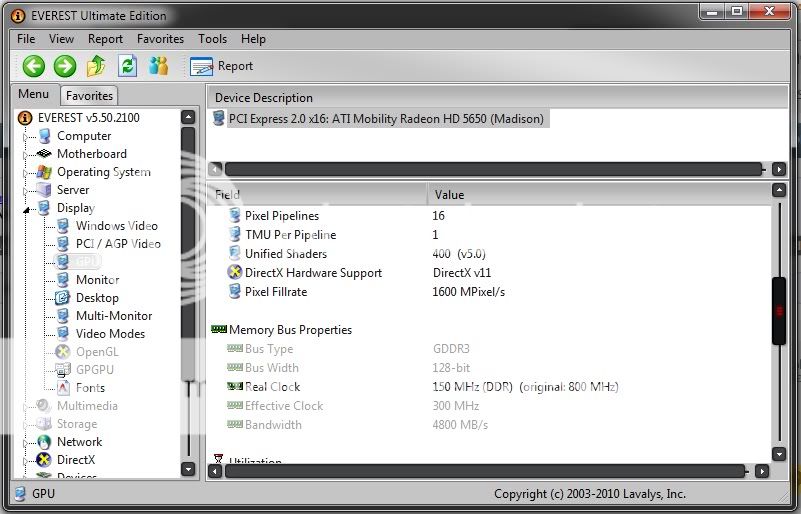The width and height of the screenshot is (801, 514).
Task: Expand the Motherboard tree node
Action: (x=25, y=155)
